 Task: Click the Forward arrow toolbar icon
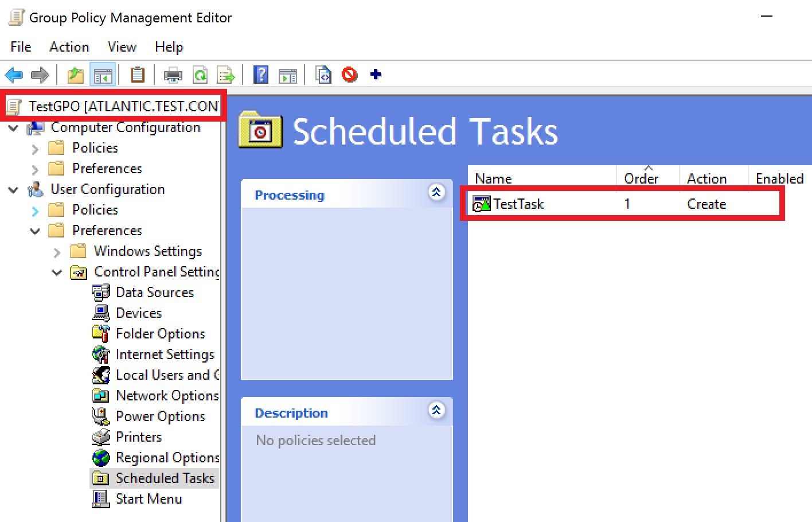[40, 75]
